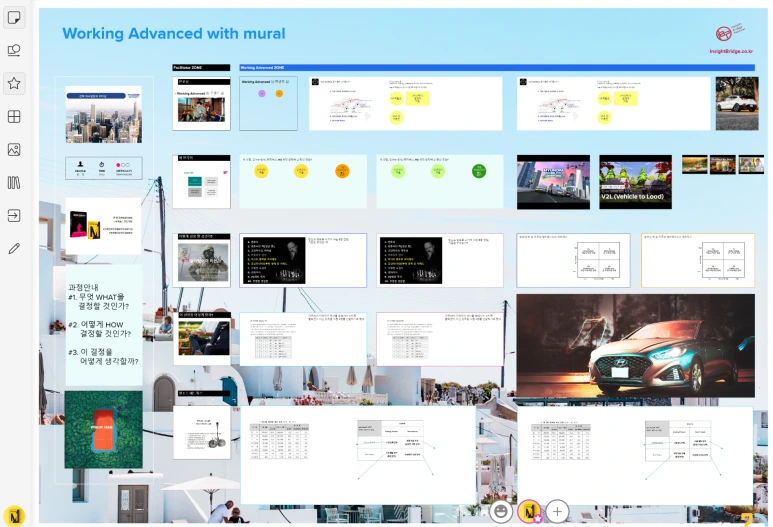This screenshot has width=773, height=527.
Task: Click the plus button to invite members
Action: tap(557, 512)
